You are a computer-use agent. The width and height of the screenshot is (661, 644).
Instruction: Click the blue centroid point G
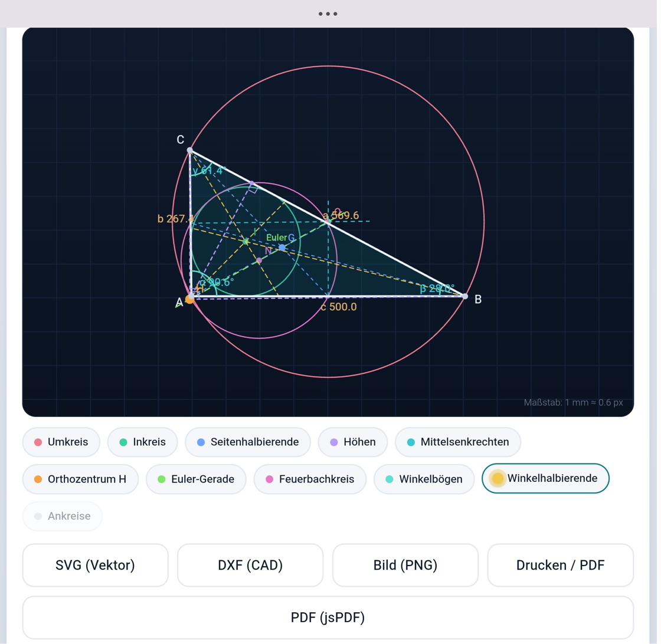[x=282, y=248]
